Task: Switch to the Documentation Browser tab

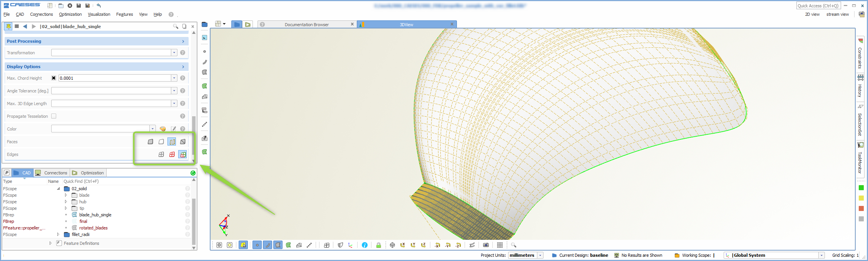Action: [306, 25]
